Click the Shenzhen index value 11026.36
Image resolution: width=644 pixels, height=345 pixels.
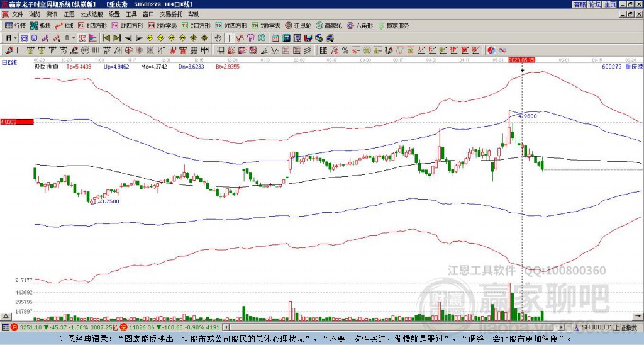pos(140,327)
